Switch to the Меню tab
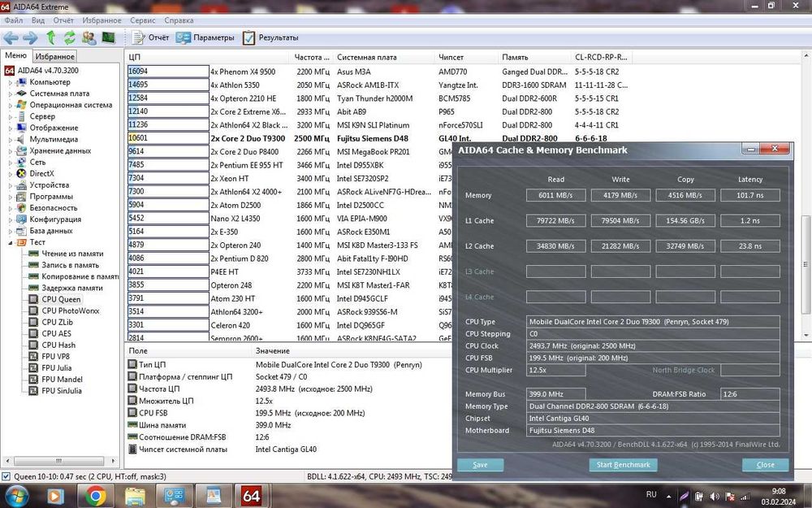812x508 pixels. [x=15, y=55]
